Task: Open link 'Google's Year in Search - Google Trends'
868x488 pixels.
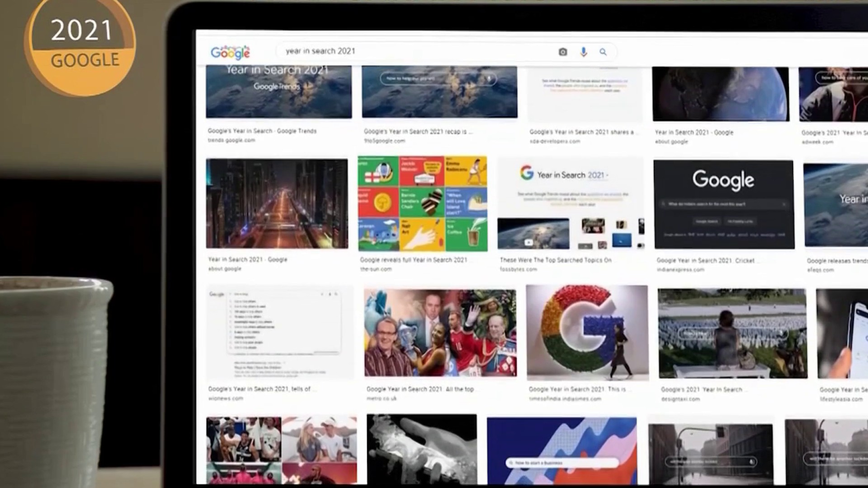Action: click(262, 131)
